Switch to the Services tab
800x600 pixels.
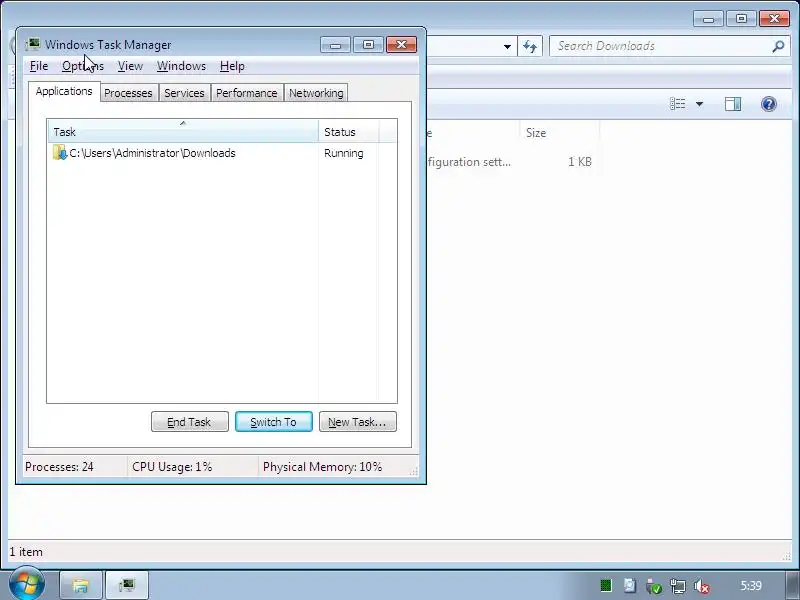(184, 93)
